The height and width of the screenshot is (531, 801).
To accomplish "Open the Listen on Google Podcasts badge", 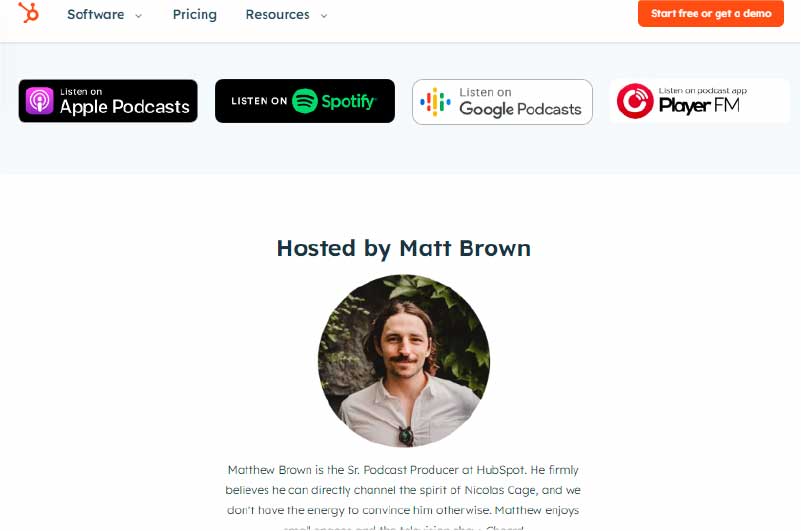I will point(502,102).
